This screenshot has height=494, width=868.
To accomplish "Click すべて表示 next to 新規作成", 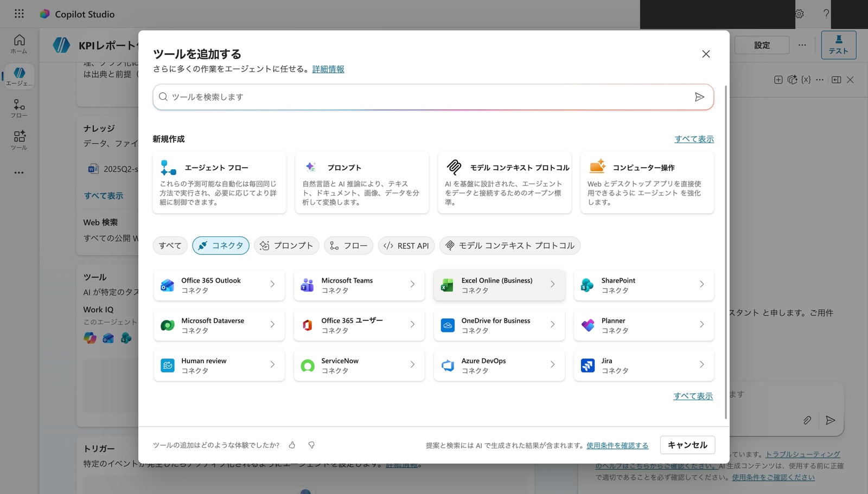I will [x=694, y=139].
